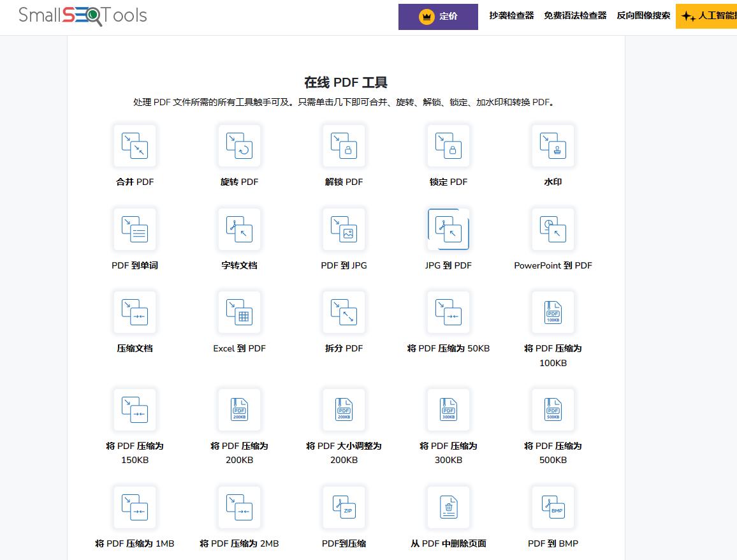The height and width of the screenshot is (560, 737).
Task: Open the PDF到压缩 tool
Action: tap(344, 507)
